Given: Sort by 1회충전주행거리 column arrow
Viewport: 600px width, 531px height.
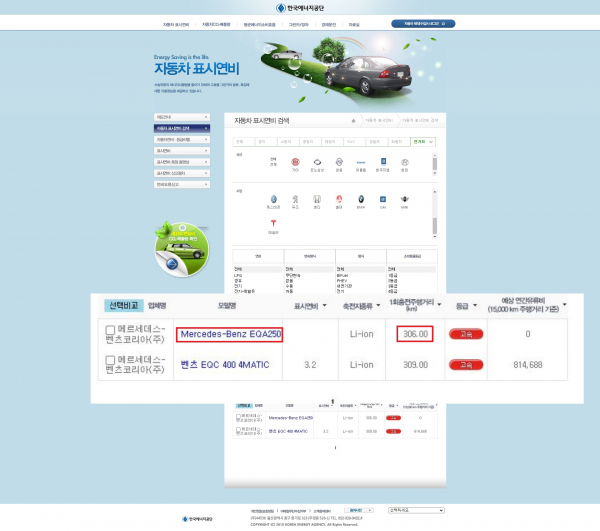Looking at the screenshot, I should click(439, 305).
